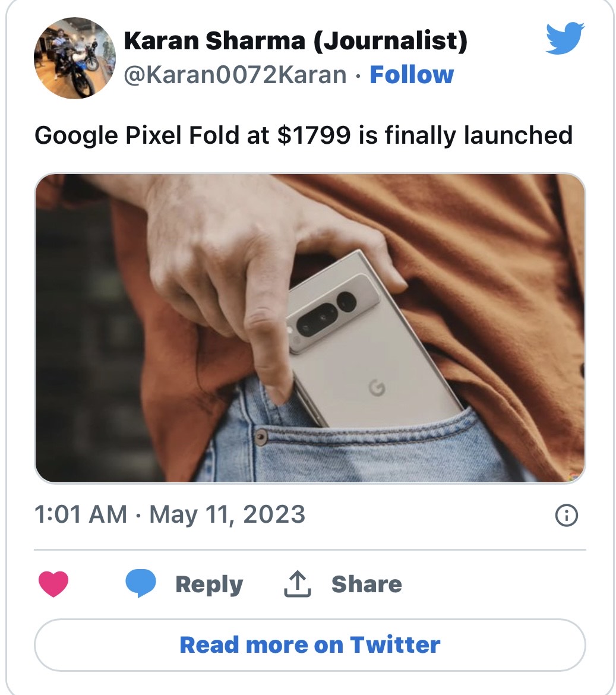Viewport: 616px width, 695px height.
Task: Open the tweet info circle icon
Action: click(566, 516)
